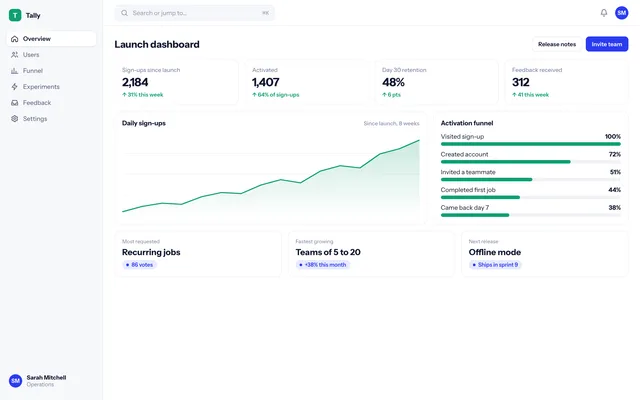Click the 72% Created account value
The height and width of the screenshot is (400, 640).
point(615,154)
